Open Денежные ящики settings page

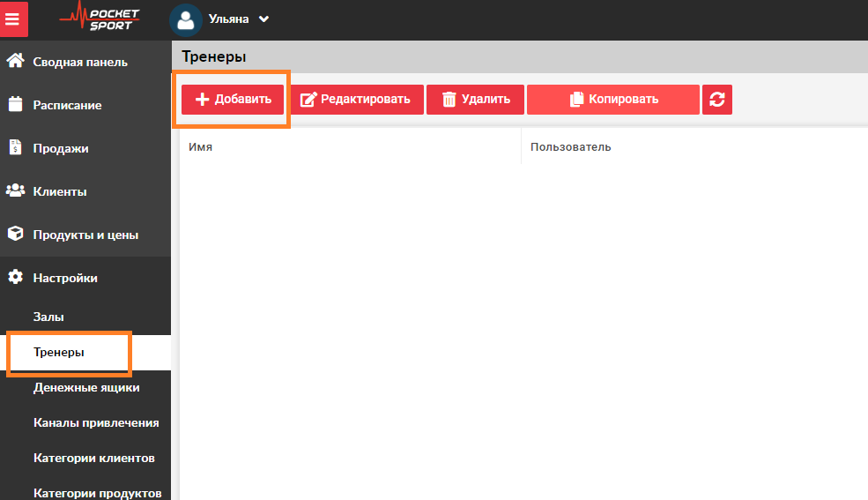click(x=86, y=387)
